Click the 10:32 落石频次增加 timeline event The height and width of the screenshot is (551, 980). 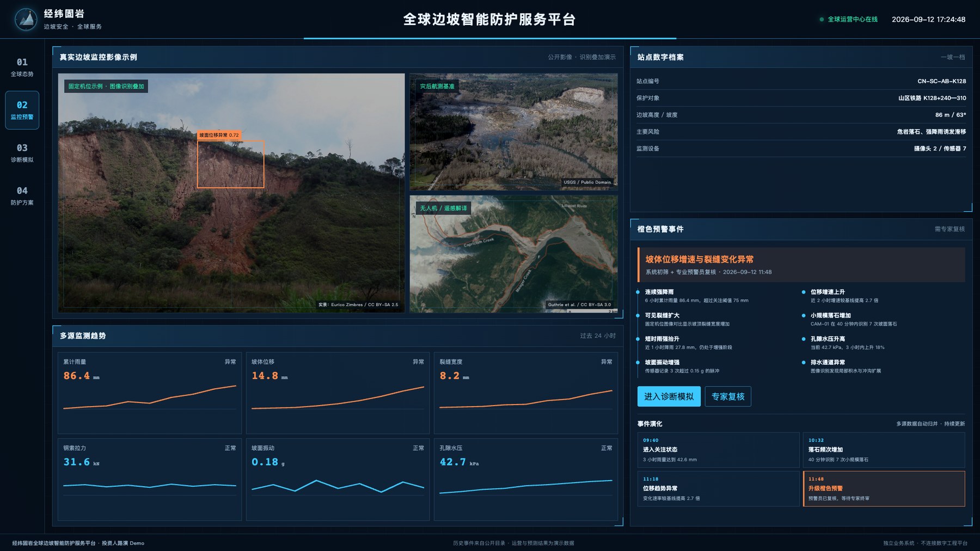(x=884, y=450)
